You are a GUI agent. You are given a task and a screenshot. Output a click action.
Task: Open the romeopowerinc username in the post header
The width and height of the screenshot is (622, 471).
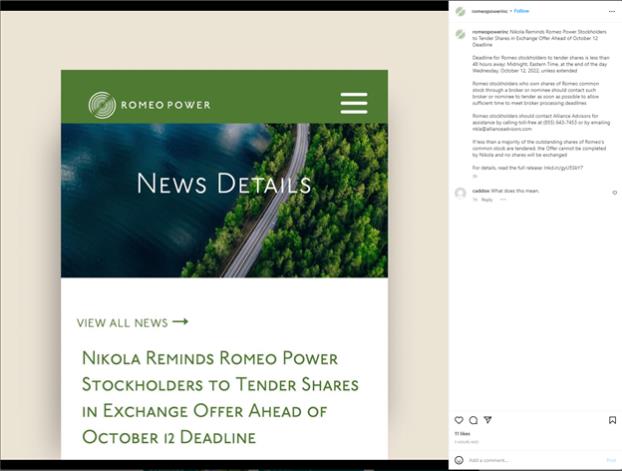tap(489, 11)
